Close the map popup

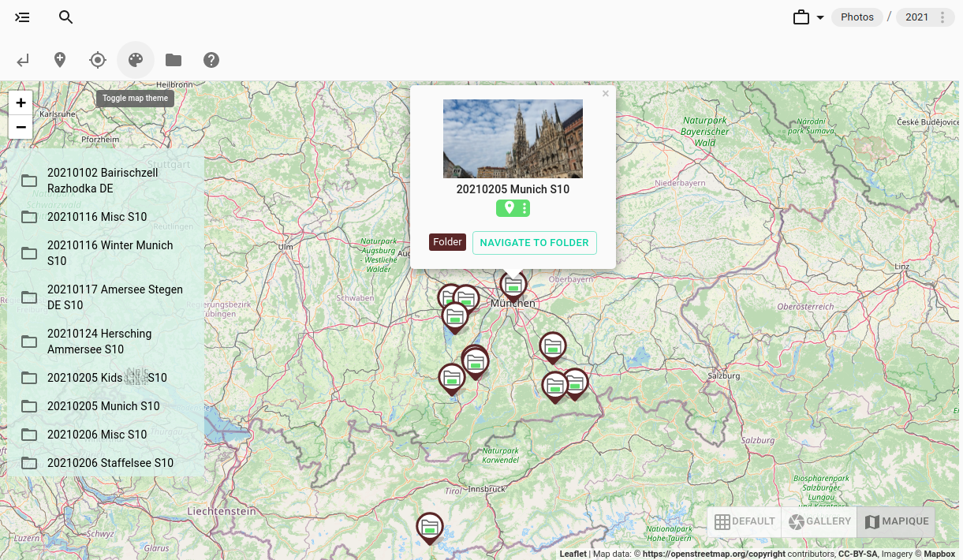tap(606, 94)
